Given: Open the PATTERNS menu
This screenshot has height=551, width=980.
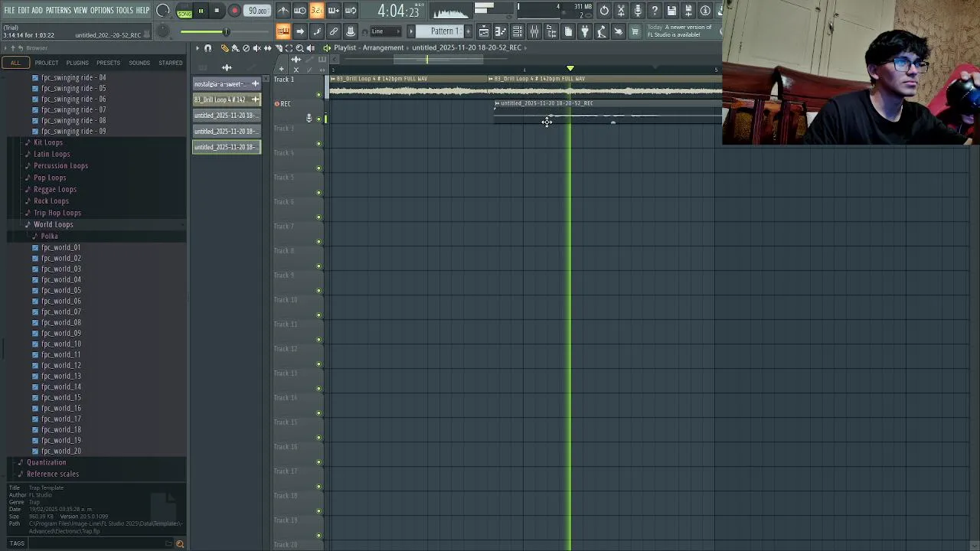Looking at the screenshot, I should [x=58, y=10].
